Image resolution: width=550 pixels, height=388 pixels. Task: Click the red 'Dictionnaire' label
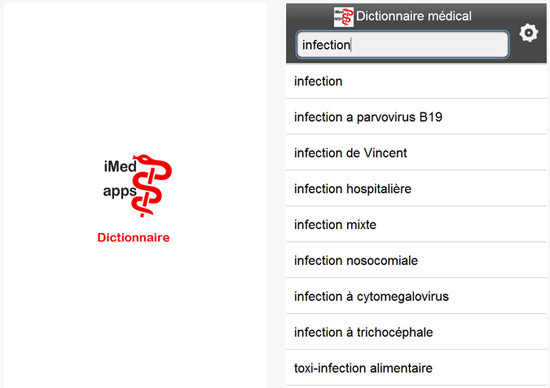133,238
